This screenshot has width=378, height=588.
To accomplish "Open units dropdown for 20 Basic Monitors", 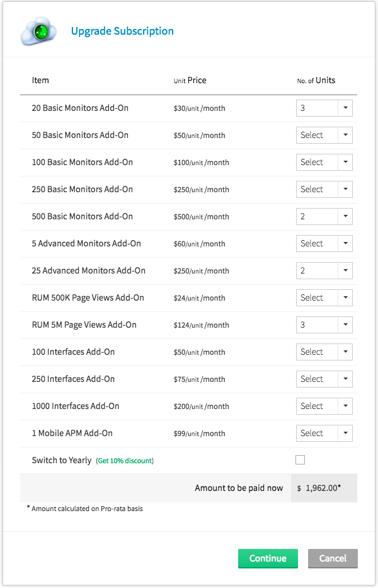I will pos(324,108).
